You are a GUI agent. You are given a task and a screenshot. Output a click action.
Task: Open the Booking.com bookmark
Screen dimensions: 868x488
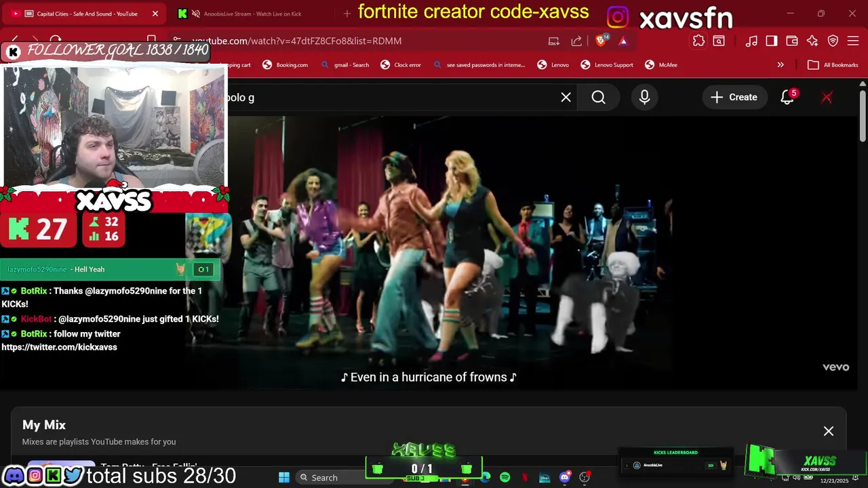click(x=285, y=65)
